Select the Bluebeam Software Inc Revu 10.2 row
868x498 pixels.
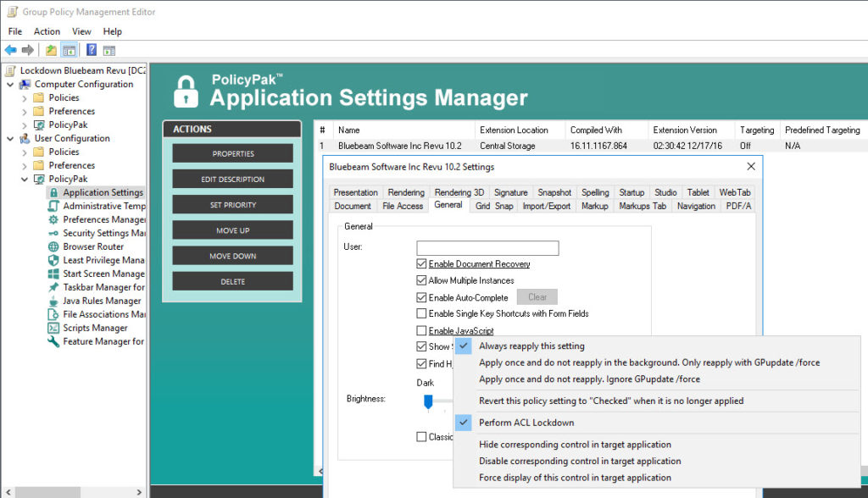593,146
